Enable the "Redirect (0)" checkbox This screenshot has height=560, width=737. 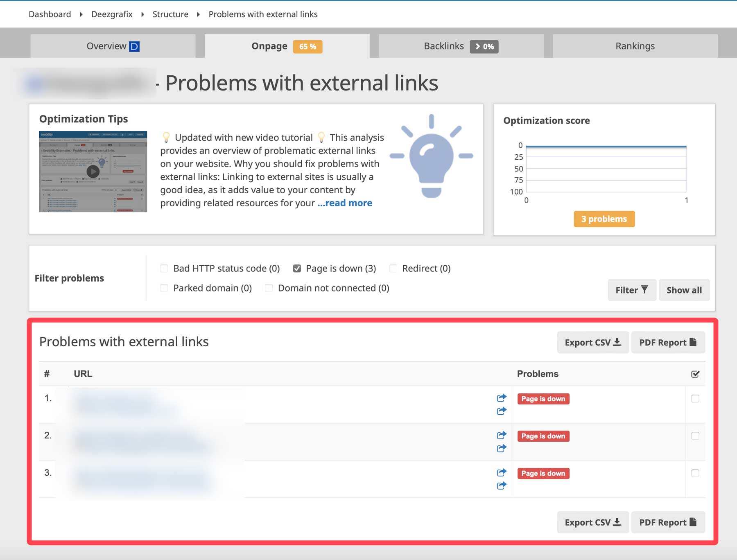(x=393, y=268)
